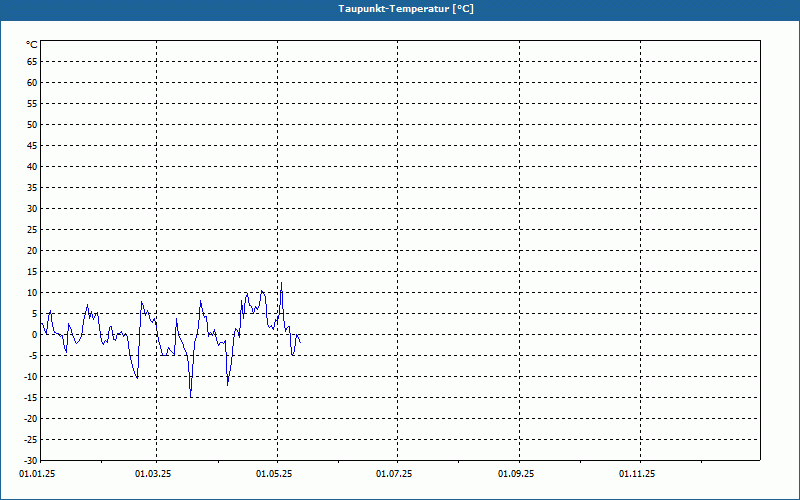The height and width of the screenshot is (500, 800).
Task: Click the 55 axis label
Action: [x=32, y=104]
